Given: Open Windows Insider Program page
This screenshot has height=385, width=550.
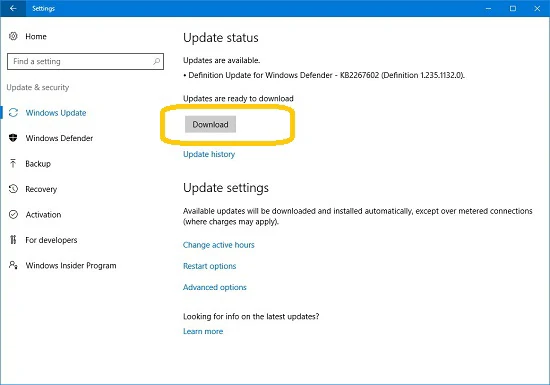Looking at the screenshot, I should point(71,265).
